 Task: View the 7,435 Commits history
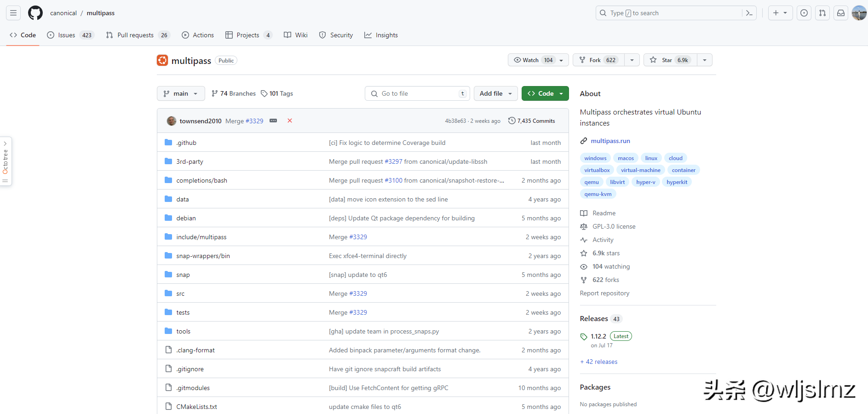[532, 121]
